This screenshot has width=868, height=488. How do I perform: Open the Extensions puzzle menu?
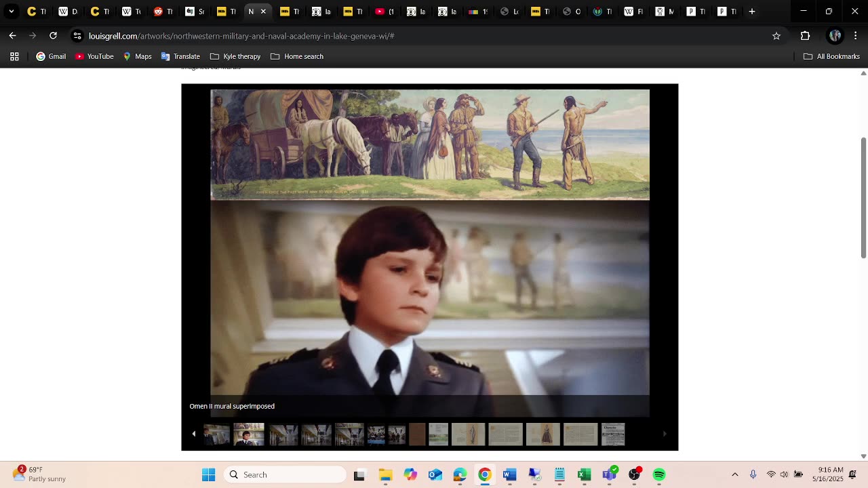click(x=805, y=35)
